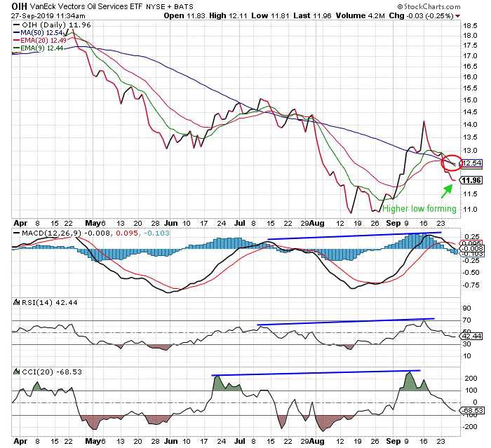Click the 12.54 price tag on right axis
Image resolution: width=491 pixels, height=448 pixels.
tap(471, 163)
